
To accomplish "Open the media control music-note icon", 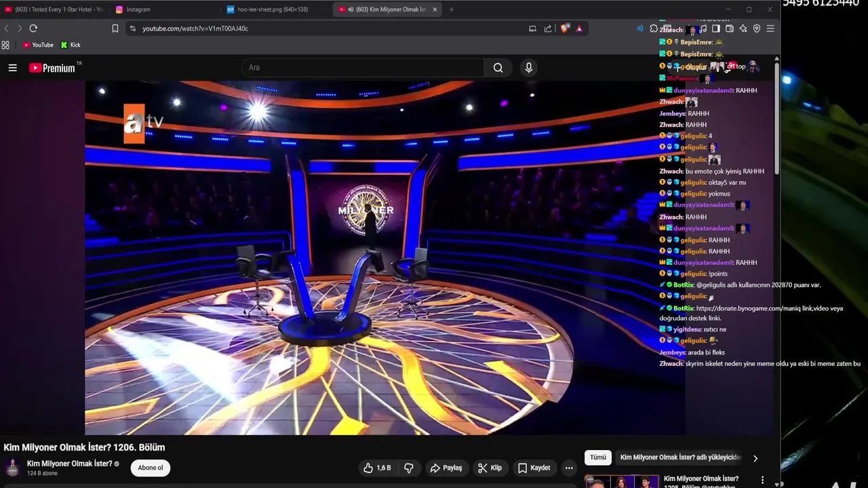I will tap(703, 28).
